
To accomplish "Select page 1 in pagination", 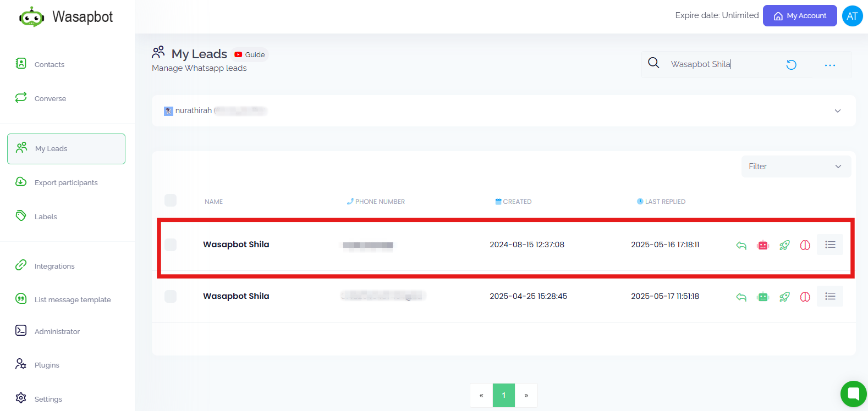I will (x=504, y=395).
